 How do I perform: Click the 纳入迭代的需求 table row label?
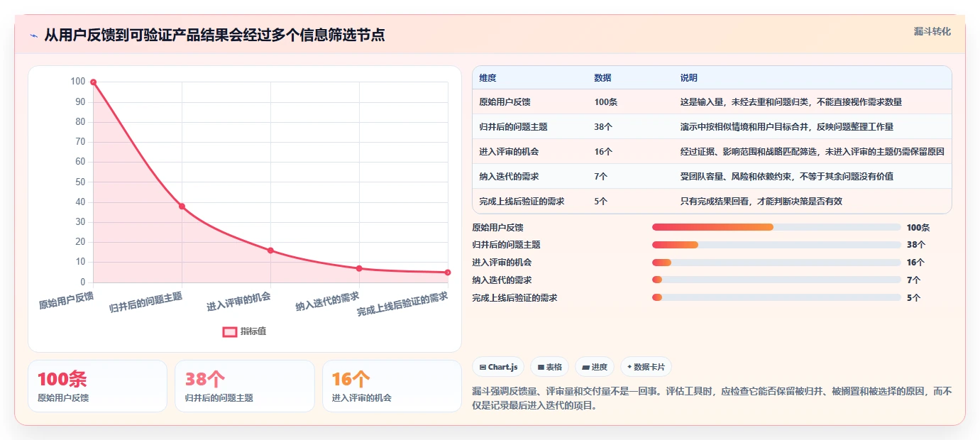(509, 176)
